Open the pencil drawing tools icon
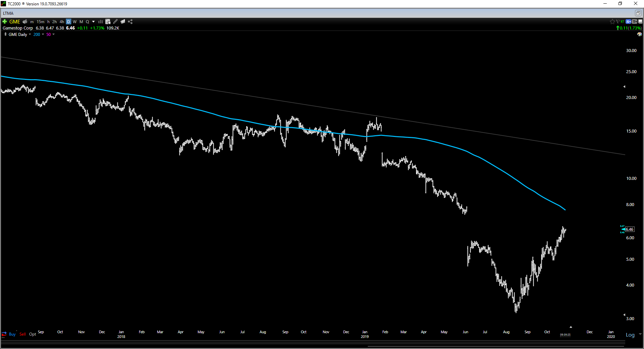The height and width of the screenshot is (349, 644). (115, 21)
